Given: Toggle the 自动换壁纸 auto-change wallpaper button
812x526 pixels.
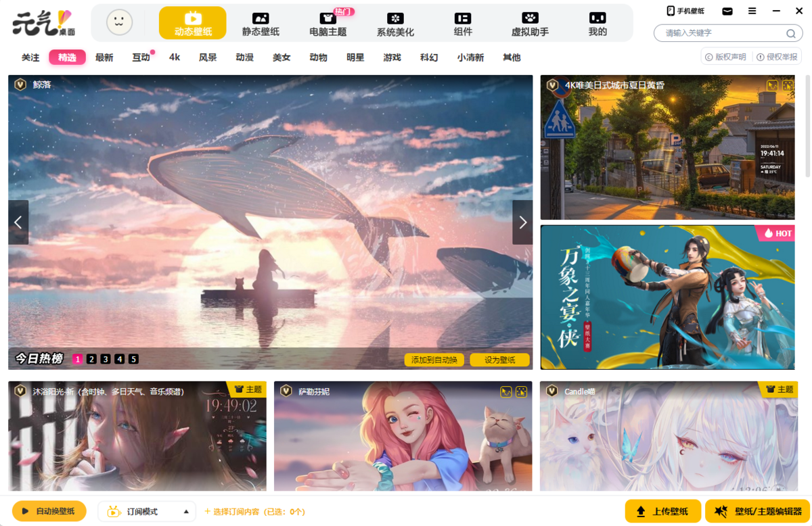Looking at the screenshot, I should (49, 511).
